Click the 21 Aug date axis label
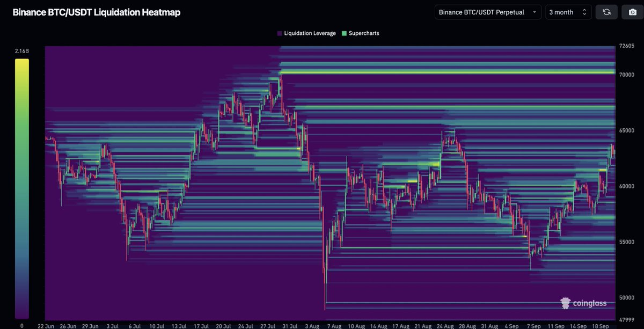Viewport: 644px width, 329px height. (422, 326)
